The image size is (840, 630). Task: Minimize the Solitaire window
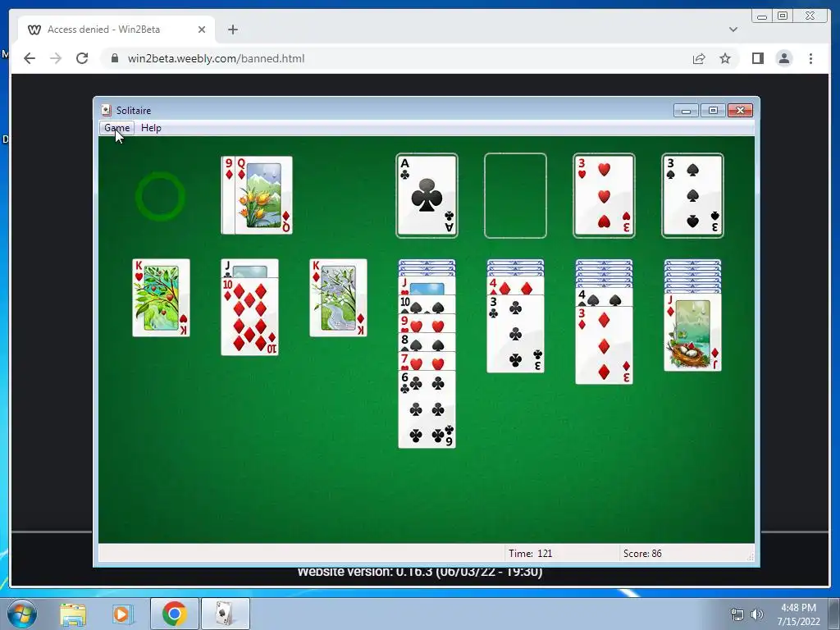686,111
